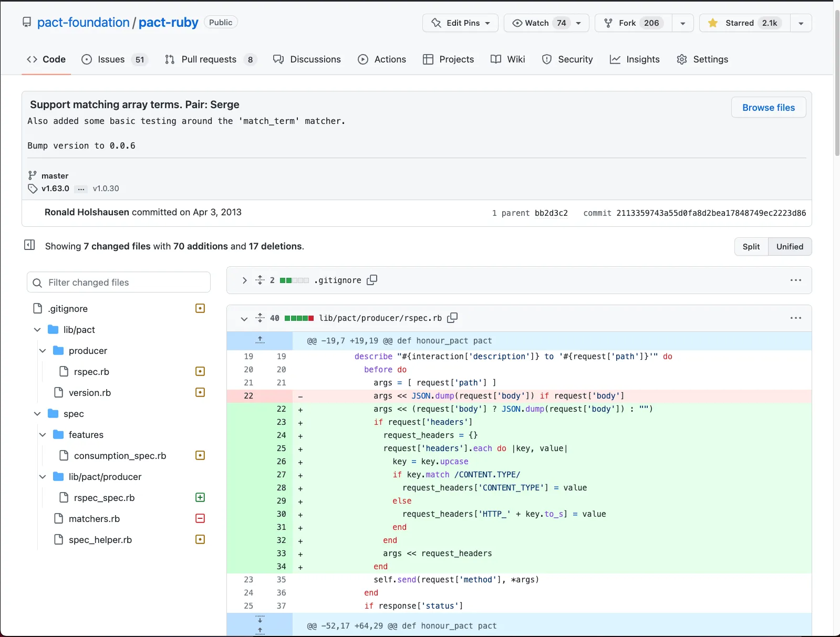The height and width of the screenshot is (637, 840).
Task: Expand the .gitignore diff section
Action: pos(244,280)
